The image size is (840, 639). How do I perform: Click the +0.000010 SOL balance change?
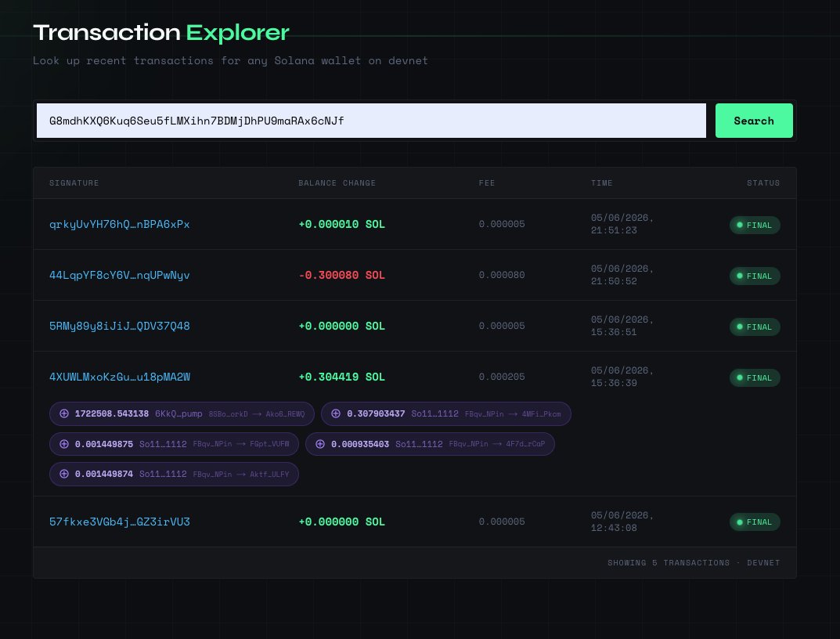click(x=342, y=224)
